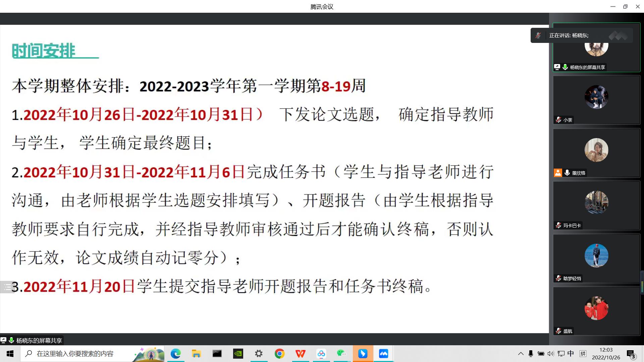
Task: Click the muted microphone icon in speaking banner
Action: [x=538, y=36]
